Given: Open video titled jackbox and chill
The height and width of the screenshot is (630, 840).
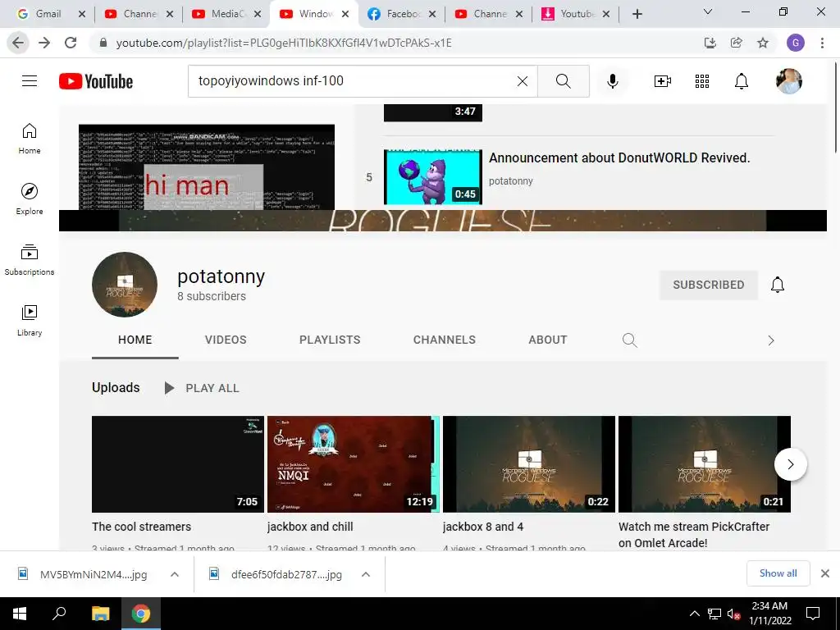Looking at the screenshot, I should [310, 527].
